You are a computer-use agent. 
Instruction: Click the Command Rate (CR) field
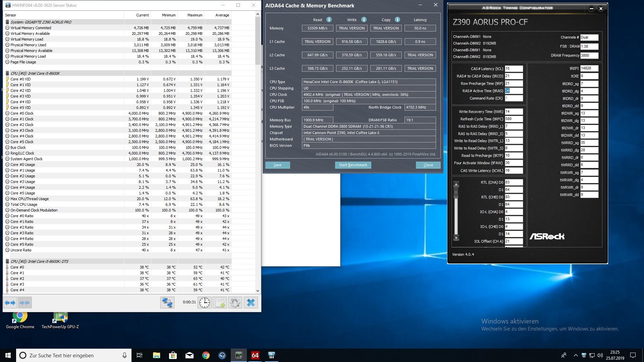click(514, 99)
